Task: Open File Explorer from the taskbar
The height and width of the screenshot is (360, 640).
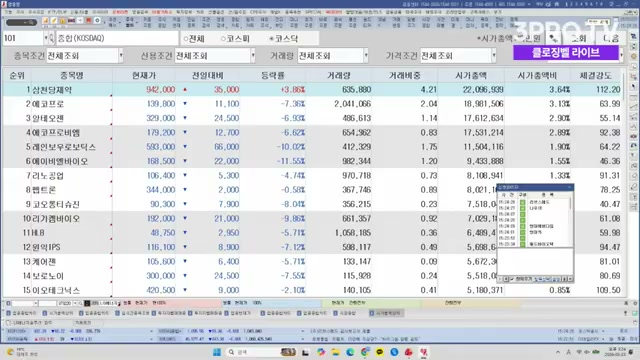Action: [336, 352]
